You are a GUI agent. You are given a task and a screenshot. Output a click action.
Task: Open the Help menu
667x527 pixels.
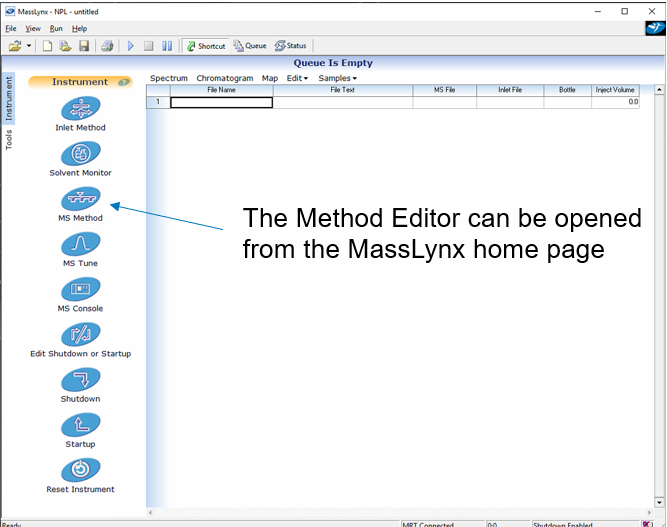(80, 28)
